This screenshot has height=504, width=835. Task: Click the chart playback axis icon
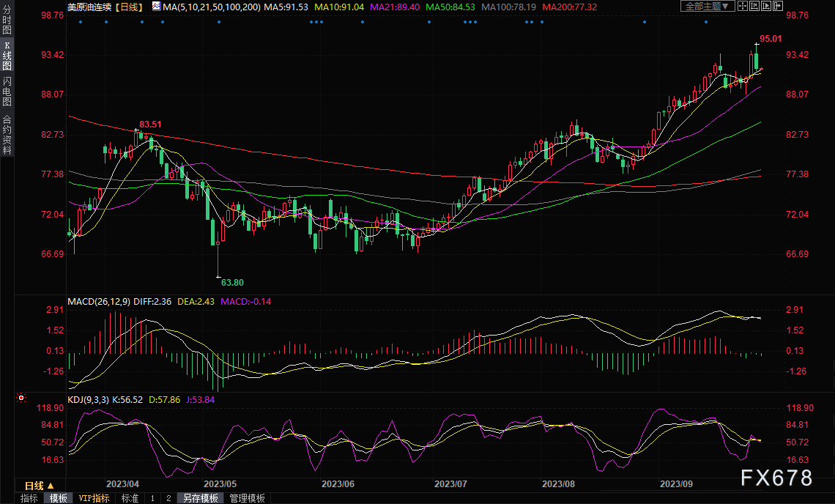coord(765,6)
